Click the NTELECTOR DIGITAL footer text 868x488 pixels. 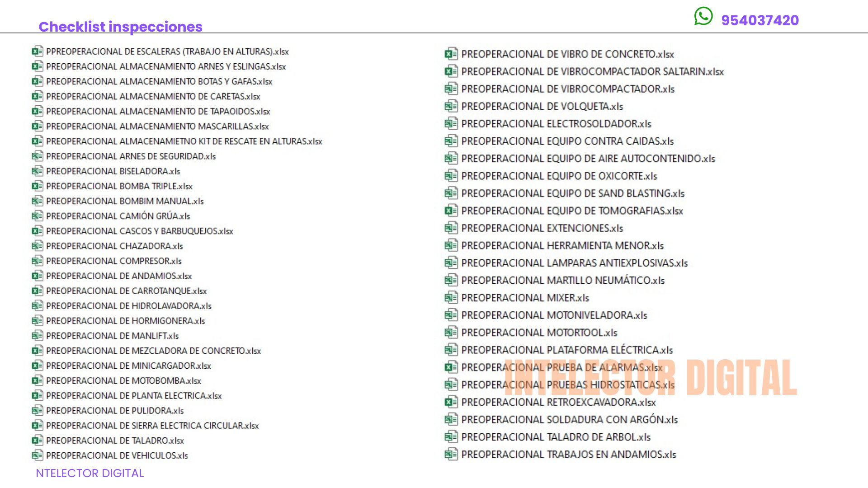90,473
